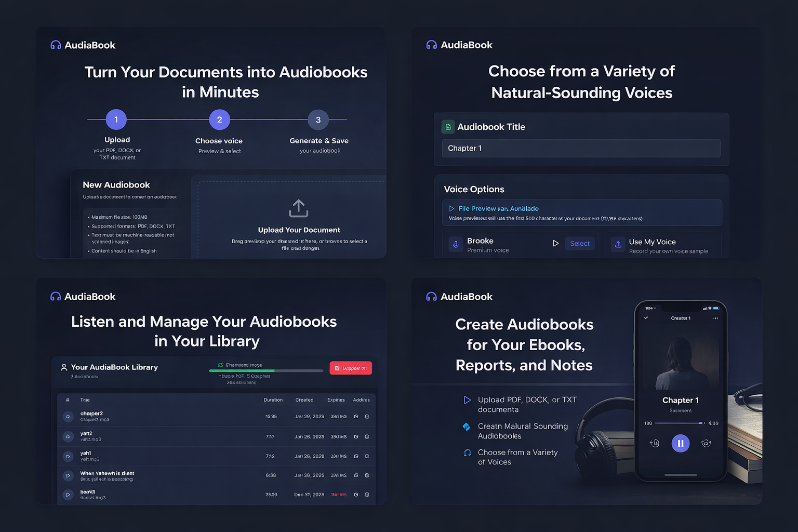Image resolution: width=798 pixels, height=532 pixels.
Task: Click the Chapter 1 title input field
Action: pos(581,148)
